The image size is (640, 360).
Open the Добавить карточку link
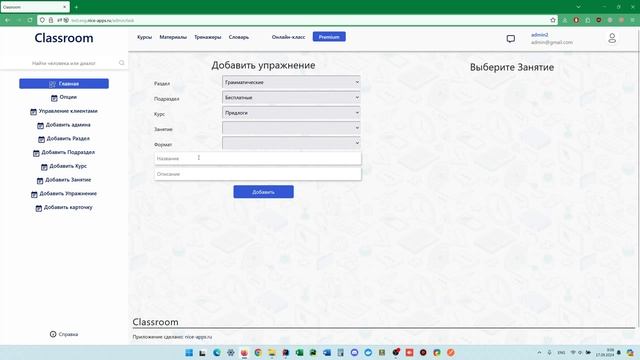pyautogui.click(x=68, y=207)
